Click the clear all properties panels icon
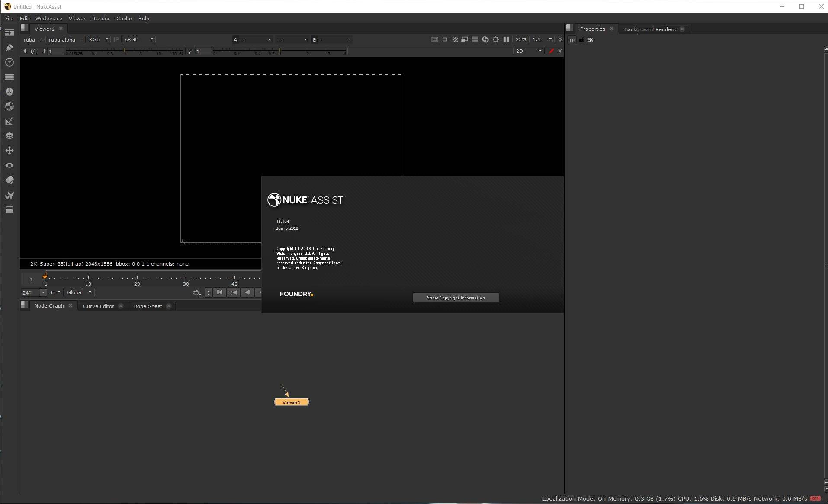828x504 pixels. click(591, 40)
